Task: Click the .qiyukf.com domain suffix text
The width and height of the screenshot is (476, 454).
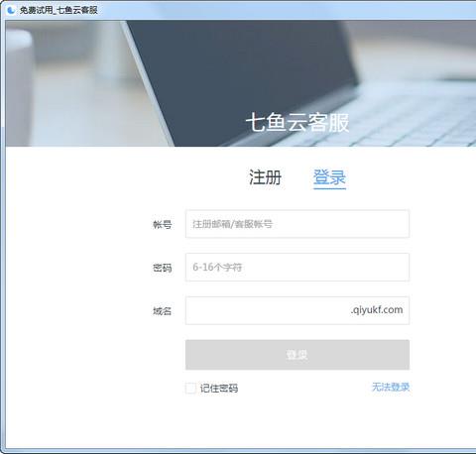Action: [377, 310]
